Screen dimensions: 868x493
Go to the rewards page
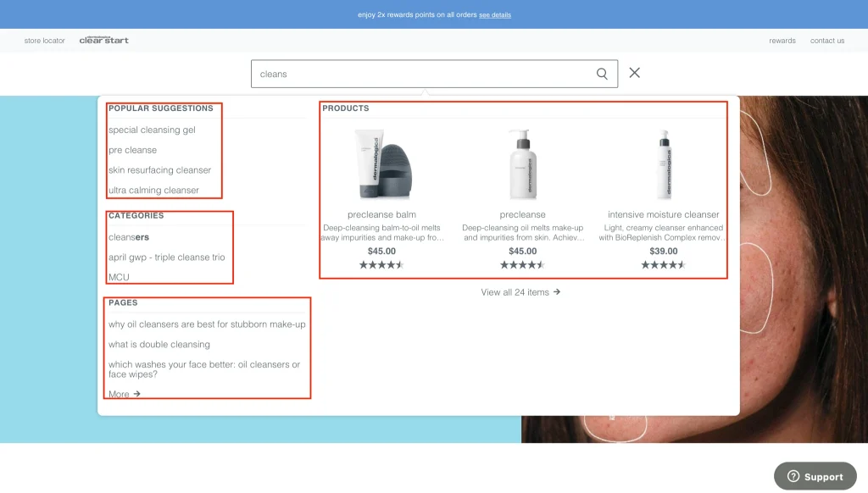782,41
